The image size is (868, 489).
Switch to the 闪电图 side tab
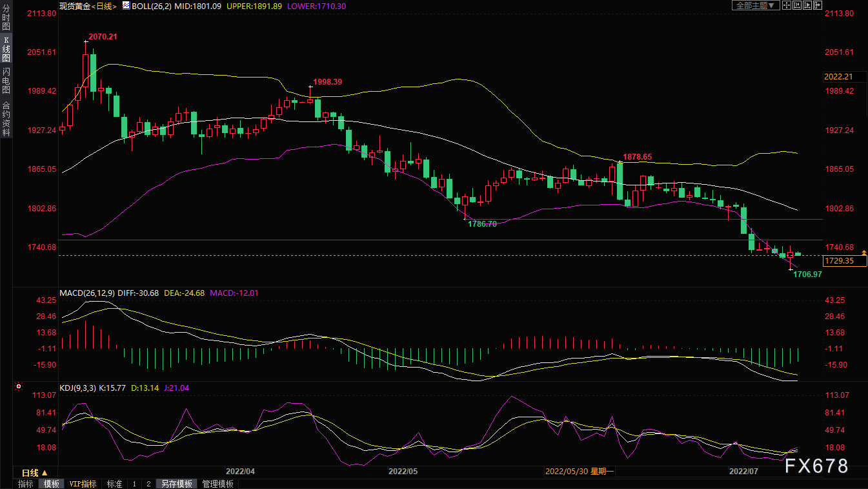point(6,80)
